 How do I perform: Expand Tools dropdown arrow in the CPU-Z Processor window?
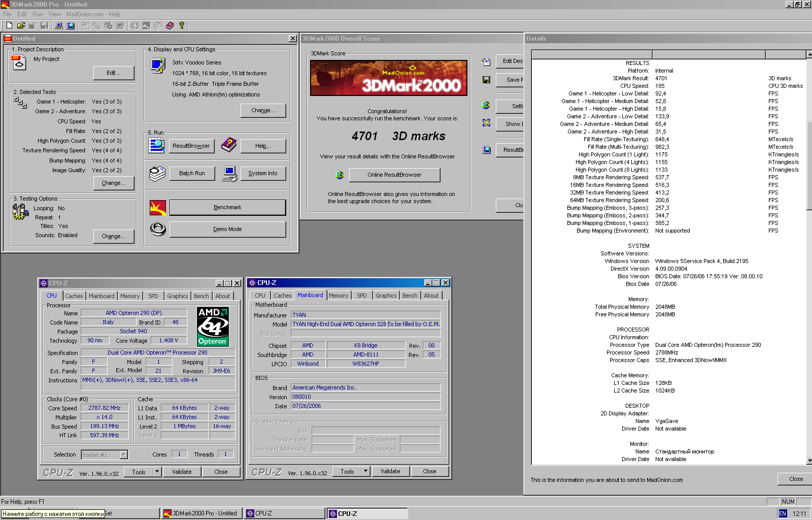click(157, 472)
